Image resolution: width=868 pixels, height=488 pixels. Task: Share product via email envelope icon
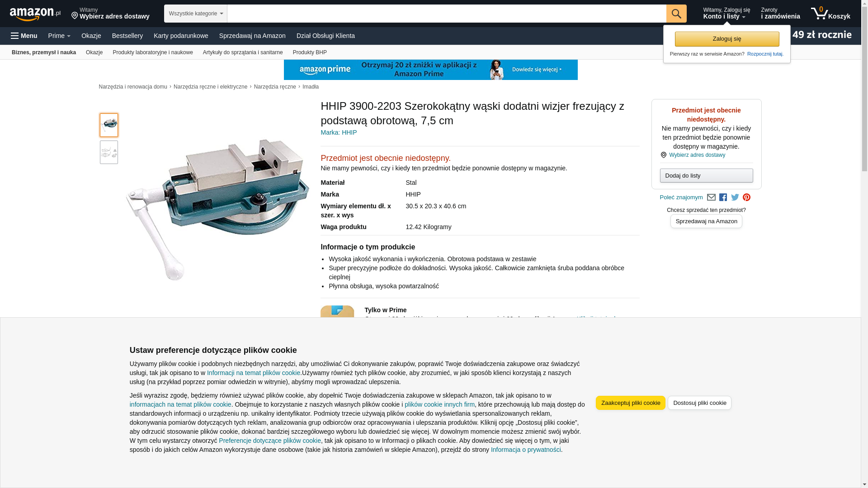click(711, 197)
